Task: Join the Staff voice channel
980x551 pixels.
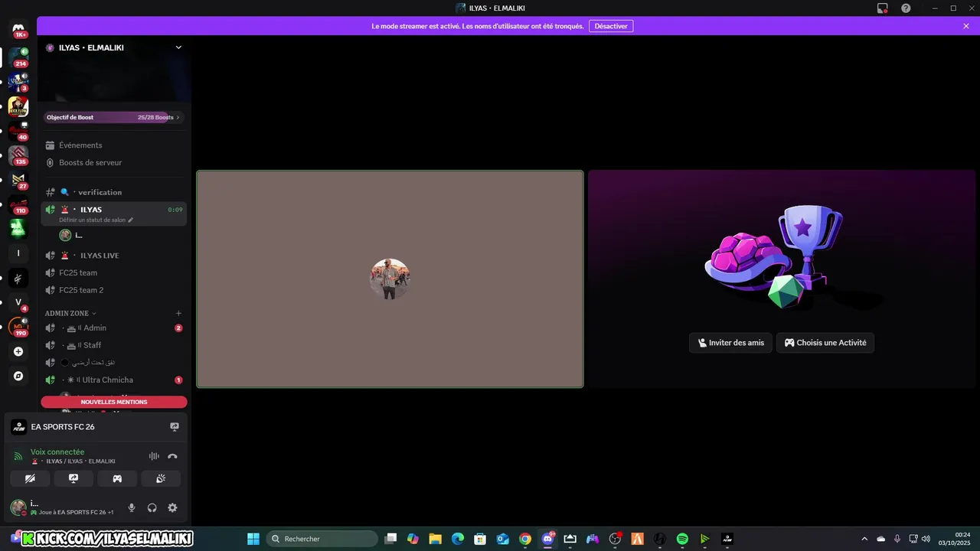Action: point(113,345)
